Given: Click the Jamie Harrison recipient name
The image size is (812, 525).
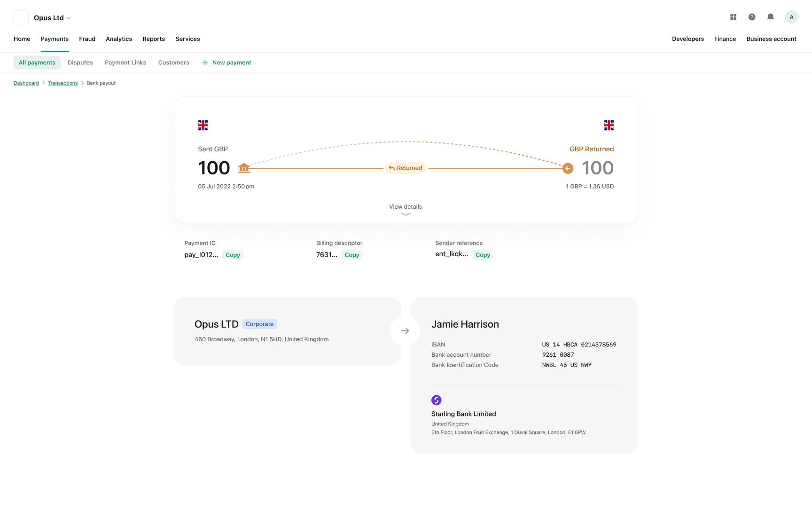Looking at the screenshot, I should (465, 324).
